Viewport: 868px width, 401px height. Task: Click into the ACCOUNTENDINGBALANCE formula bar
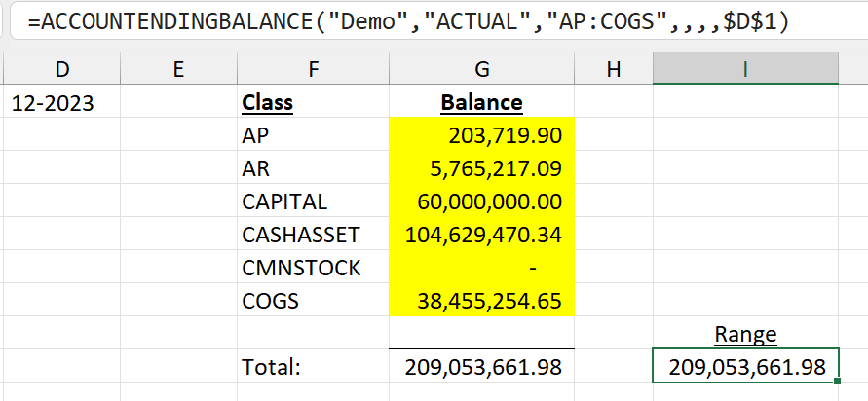(438, 22)
